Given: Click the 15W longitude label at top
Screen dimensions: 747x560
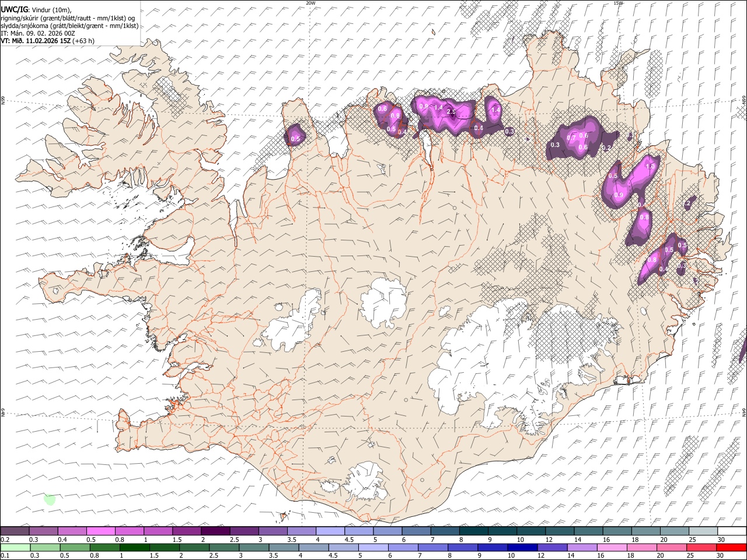Looking at the screenshot, I should [618, 3].
